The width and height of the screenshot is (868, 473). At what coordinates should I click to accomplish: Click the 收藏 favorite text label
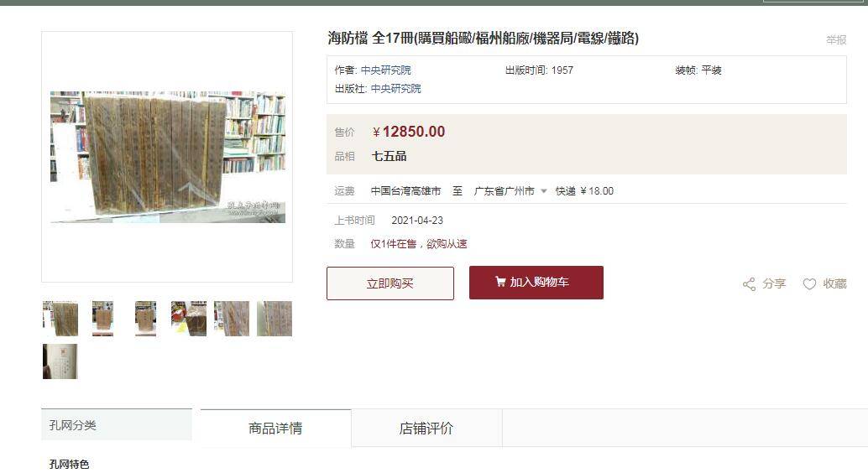pyautogui.click(x=834, y=283)
